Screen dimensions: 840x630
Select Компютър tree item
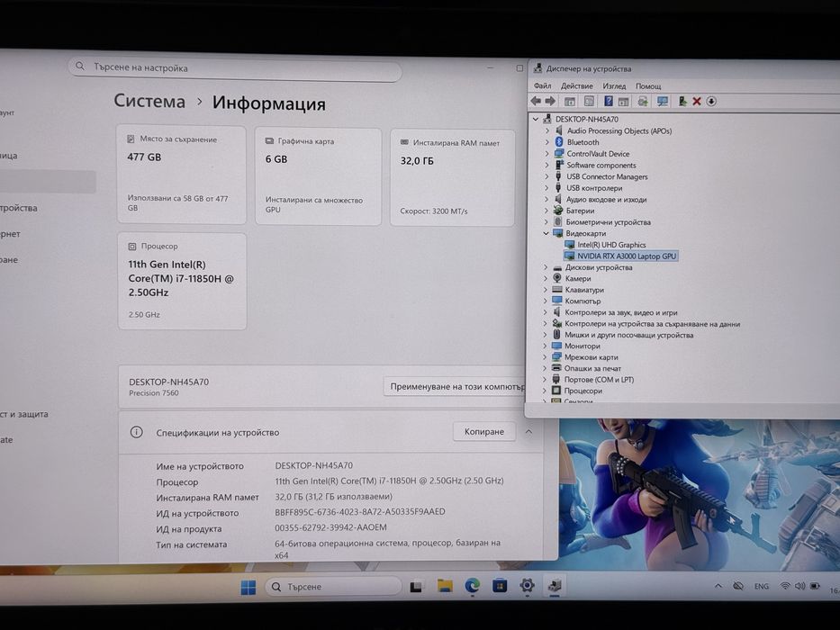click(x=583, y=301)
